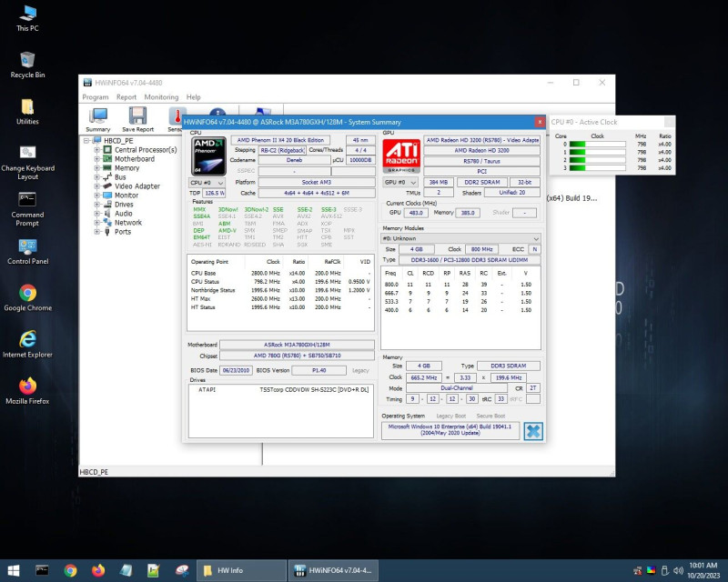Select the Monitor tree icon
The height and width of the screenshot is (582, 728).
point(107,195)
